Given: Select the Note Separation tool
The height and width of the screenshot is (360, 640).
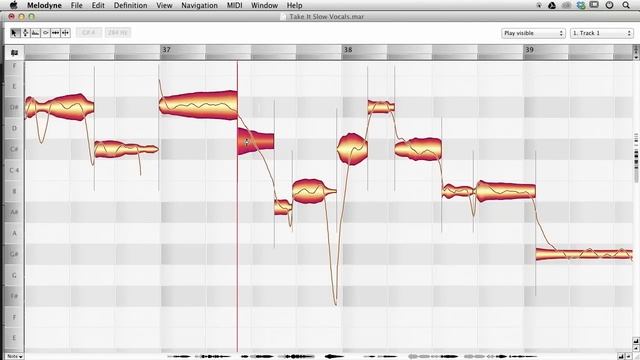Looking at the screenshot, I should click(x=65, y=33).
